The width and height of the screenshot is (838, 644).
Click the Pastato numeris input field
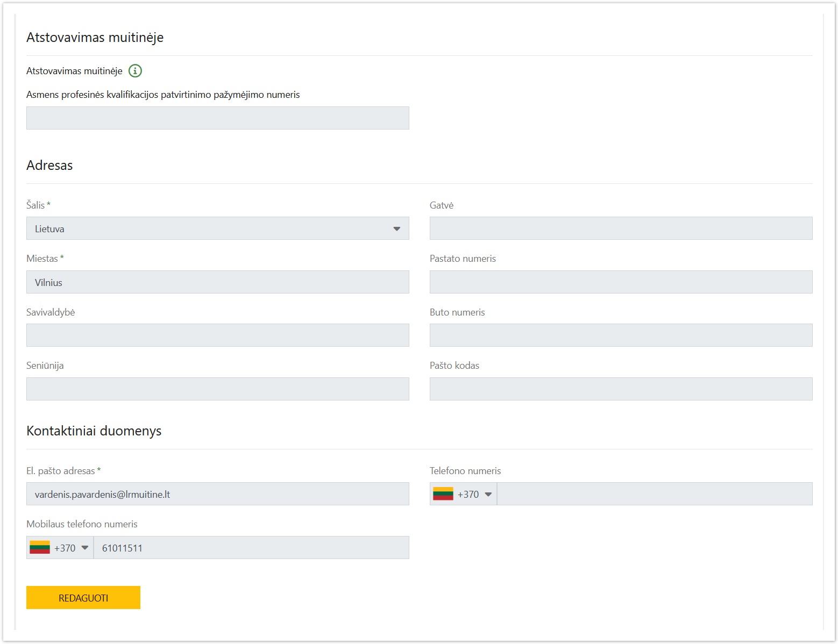pyautogui.click(x=621, y=282)
